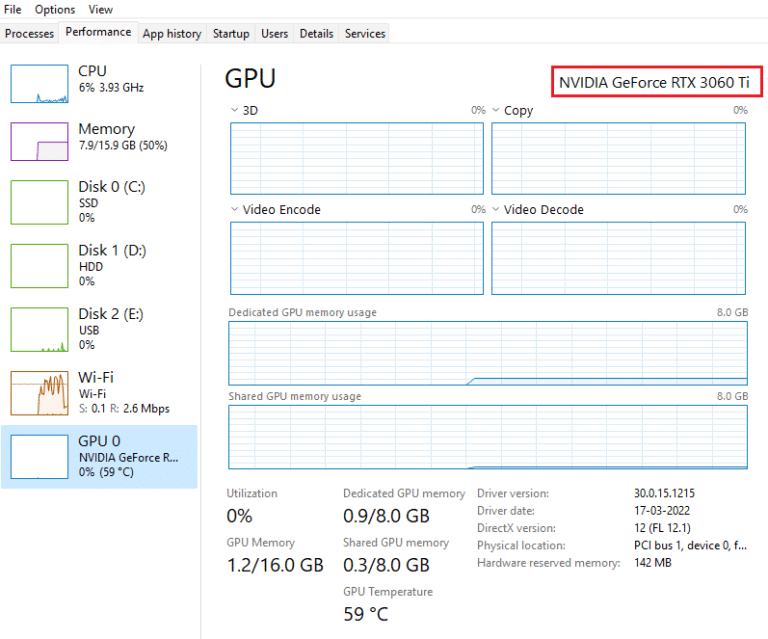This screenshot has width=768, height=639.
Task: Switch to the Users tab
Action: click(274, 33)
